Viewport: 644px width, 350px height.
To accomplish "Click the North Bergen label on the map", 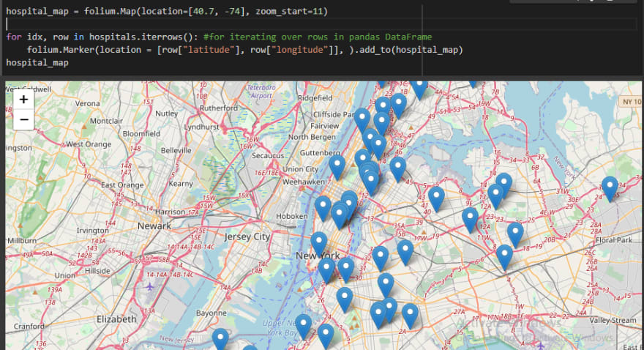I will 312,137.
